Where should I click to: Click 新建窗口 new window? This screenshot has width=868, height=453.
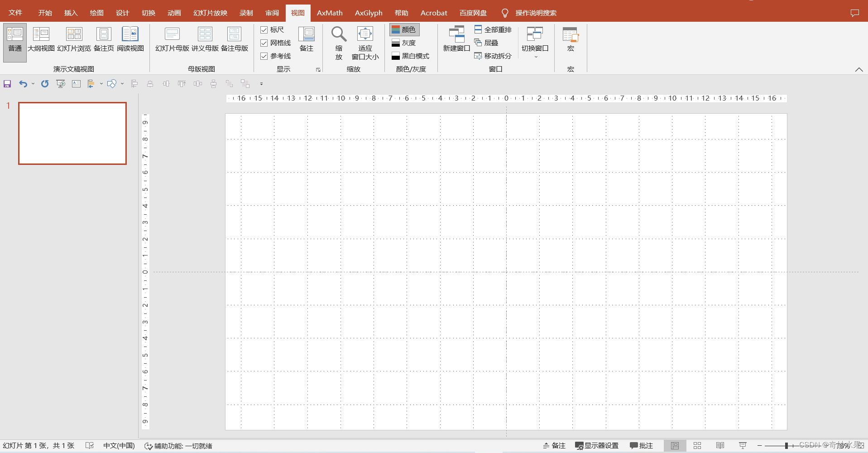point(456,40)
